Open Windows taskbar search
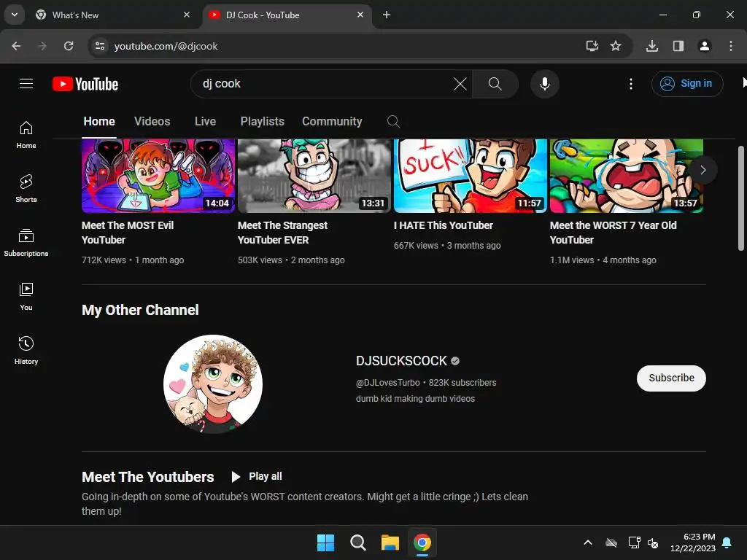The width and height of the screenshot is (747, 560). click(x=357, y=542)
